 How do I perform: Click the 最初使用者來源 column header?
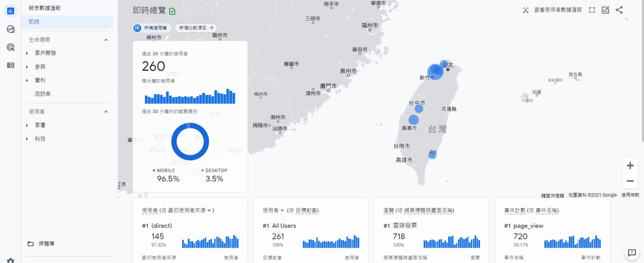159,258
